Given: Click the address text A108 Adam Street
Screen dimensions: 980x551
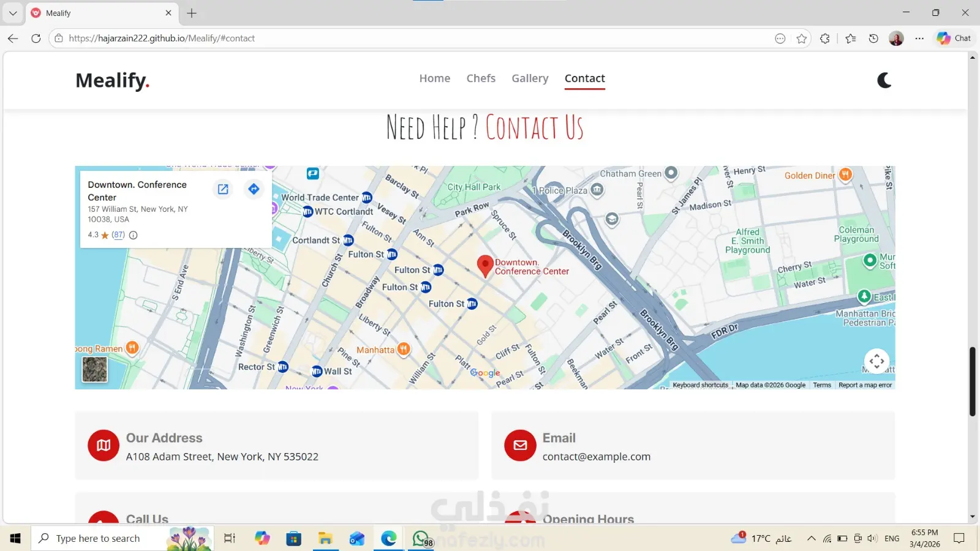Looking at the screenshot, I should (x=222, y=457).
